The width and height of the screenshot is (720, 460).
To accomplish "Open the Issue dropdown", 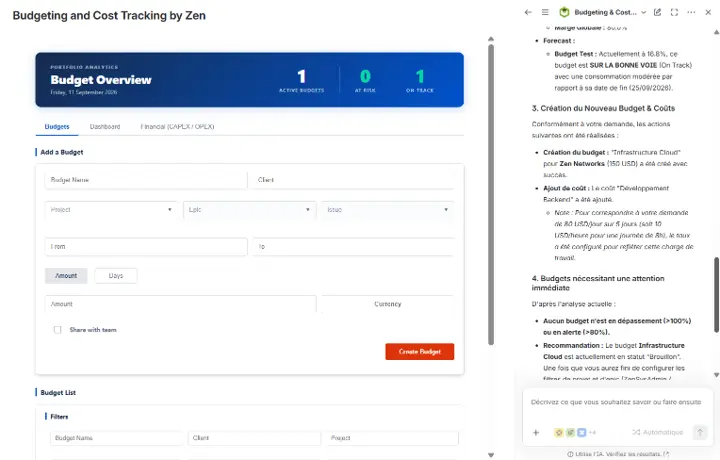I will pos(388,210).
